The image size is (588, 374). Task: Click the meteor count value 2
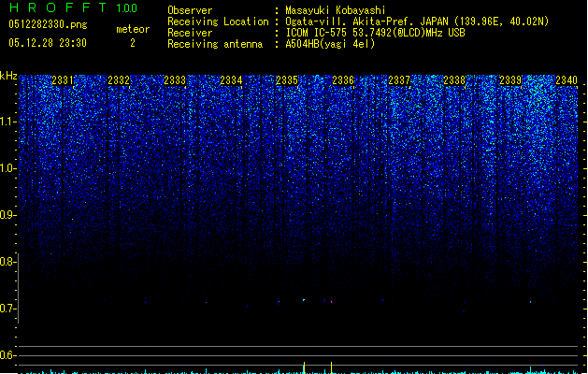point(133,43)
